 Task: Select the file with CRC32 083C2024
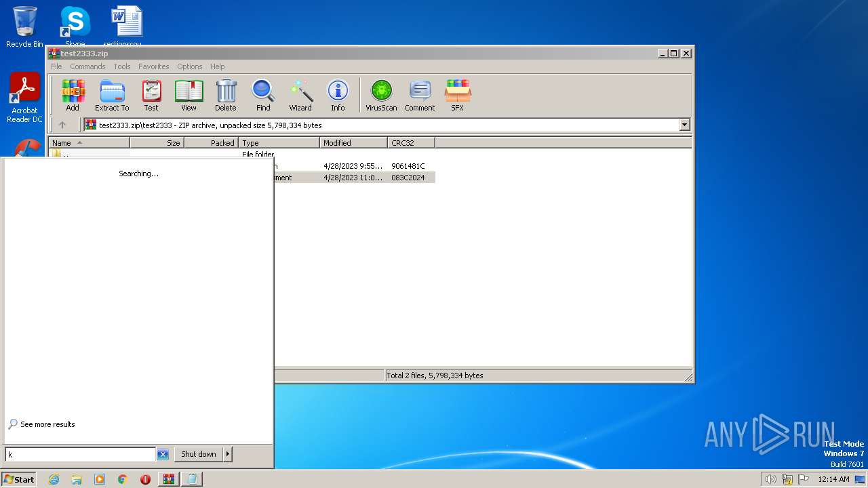click(354, 178)
